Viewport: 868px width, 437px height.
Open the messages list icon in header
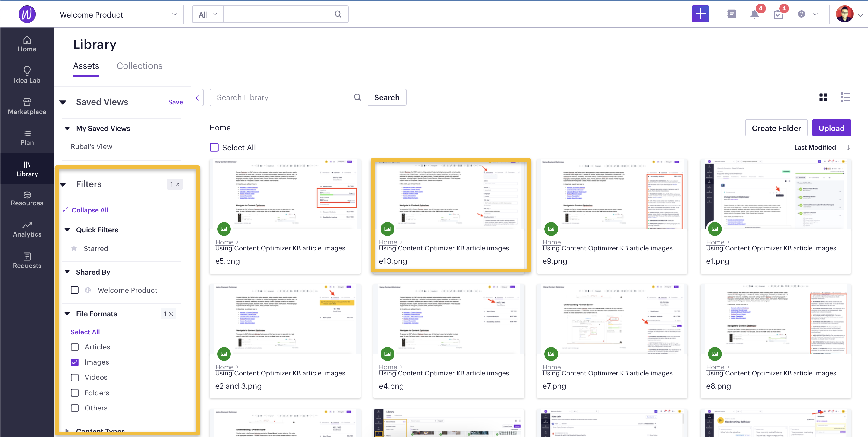point(731,14)
